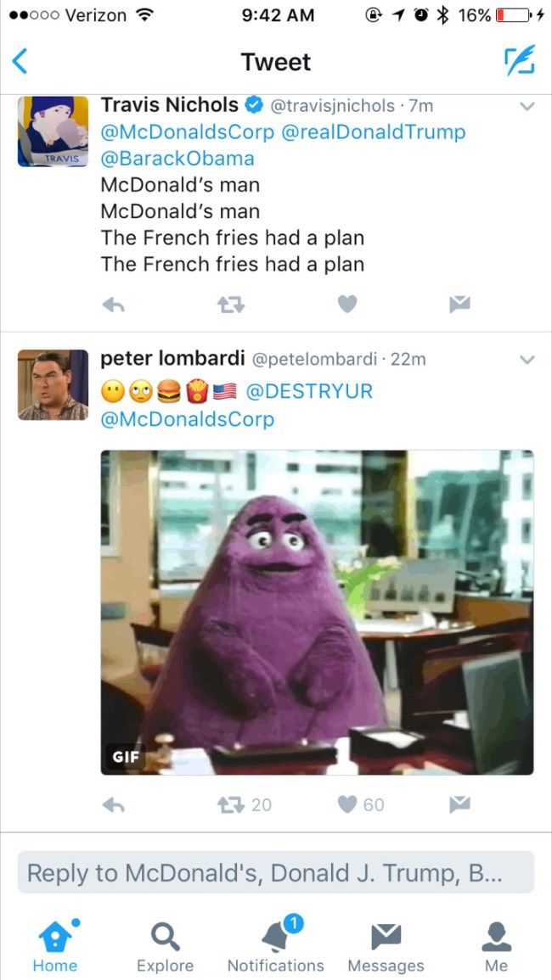The width and height of the screenshot is (552, 980).
Task: Open the @realDonaldTrump mention link
Action: pyautogui.click(x=375, y=132)
